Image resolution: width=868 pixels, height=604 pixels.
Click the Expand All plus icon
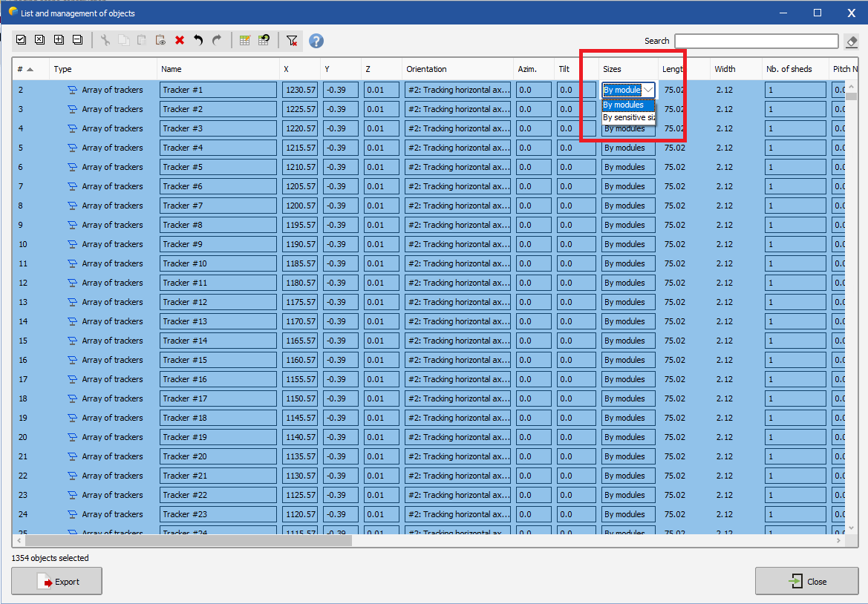[59, 40]
